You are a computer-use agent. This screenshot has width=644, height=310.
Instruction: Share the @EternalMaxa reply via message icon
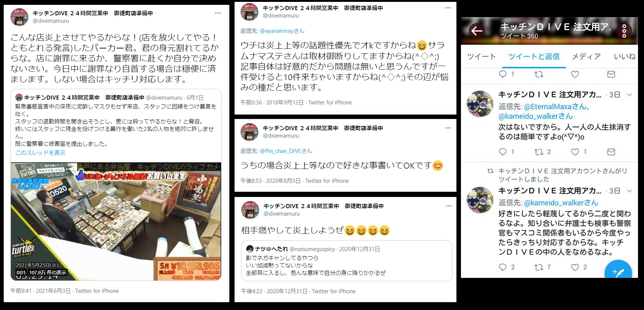tap(611, 152)
